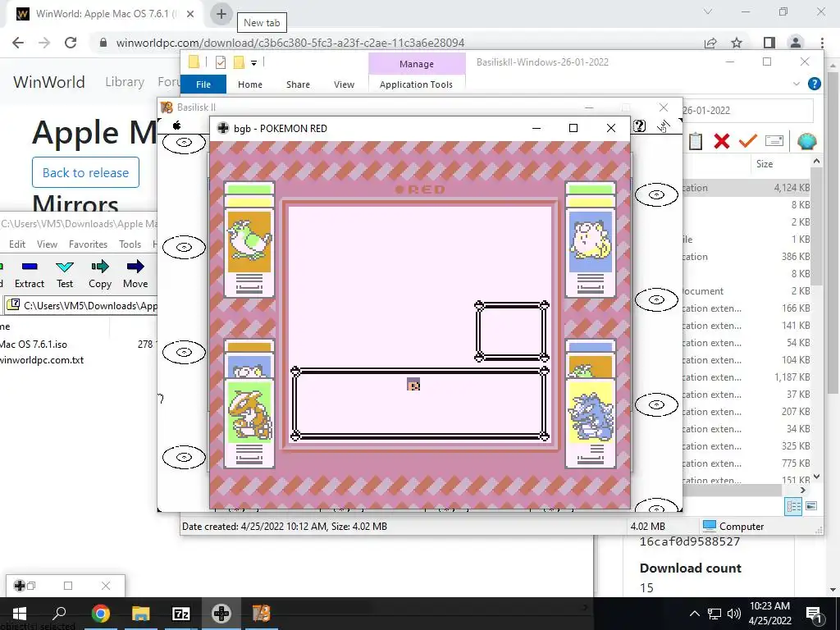The width and height of the screenshot is (840, 630).
Task: Open Chrome's tab search chevron
Action: pyautogui.click(x=708, y=11)
